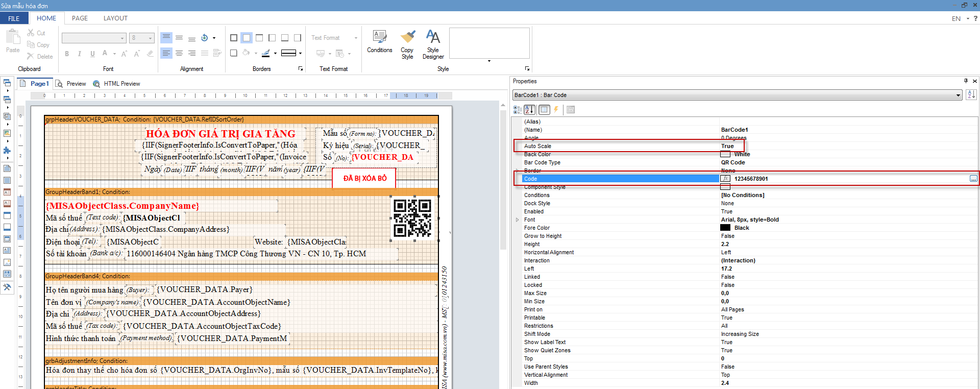Click the Paste clipboard icon
The height and width of the screenshot is (389, 980).
pyautogui.click(x=13, y=37)
